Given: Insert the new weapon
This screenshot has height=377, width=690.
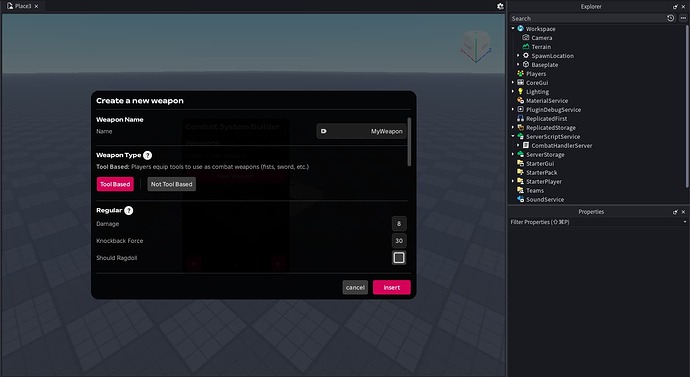Looking at the screenshot, I should tap(392, 288).
